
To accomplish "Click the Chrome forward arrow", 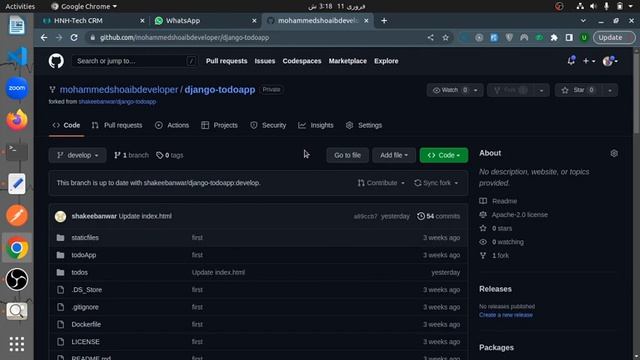I will coord(59,38).
